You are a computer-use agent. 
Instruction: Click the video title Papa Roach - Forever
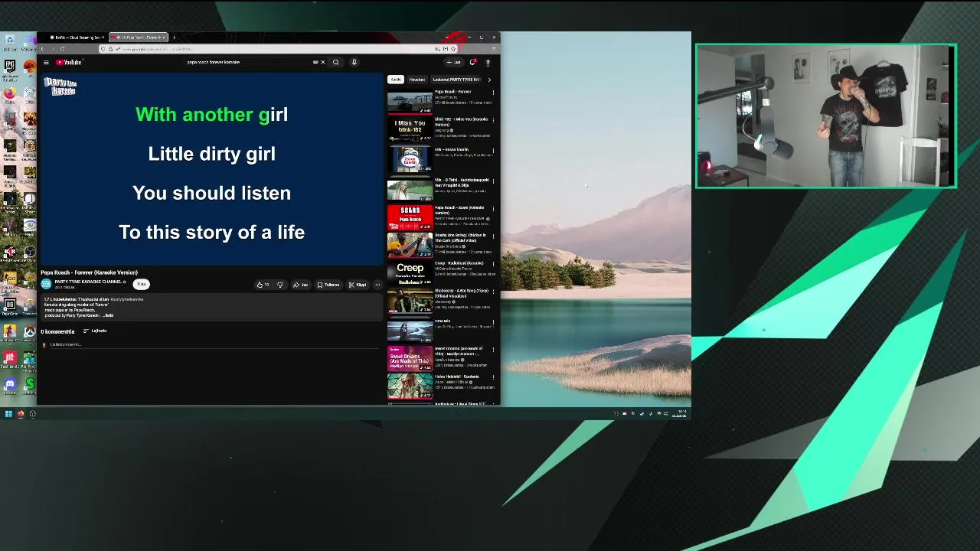(x=89, y=272)
